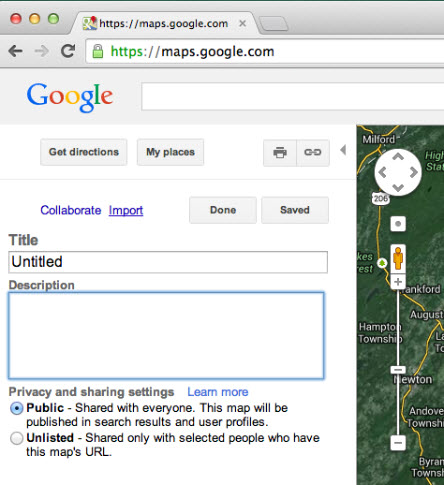Viewport: 444px width, 485px height.
Task: Pan the map left with arrow
Action: [x=383, y=173]
